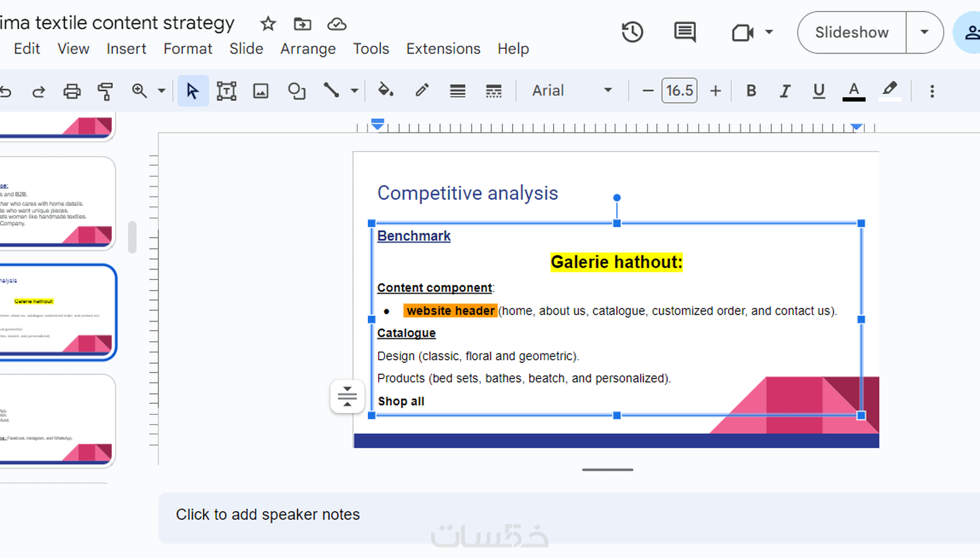This screenshot has height=559, width=980.
Task: Expand the Slideshow options dropdown arrow
Action: tap(925, 32)
